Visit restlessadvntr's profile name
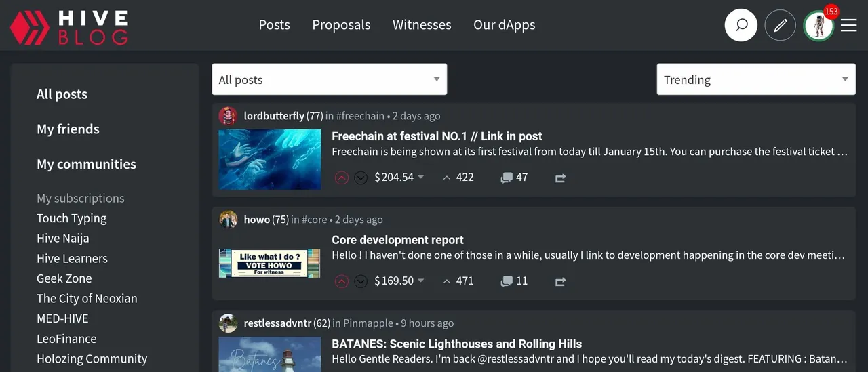The image size is (868, 372). coord(277,323)
